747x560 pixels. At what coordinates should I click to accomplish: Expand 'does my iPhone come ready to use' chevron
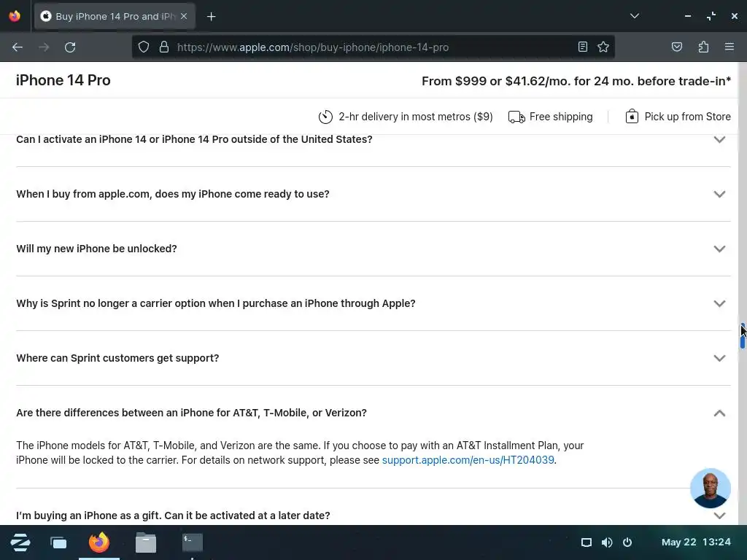pyautogui.click(x=719, y=194)
